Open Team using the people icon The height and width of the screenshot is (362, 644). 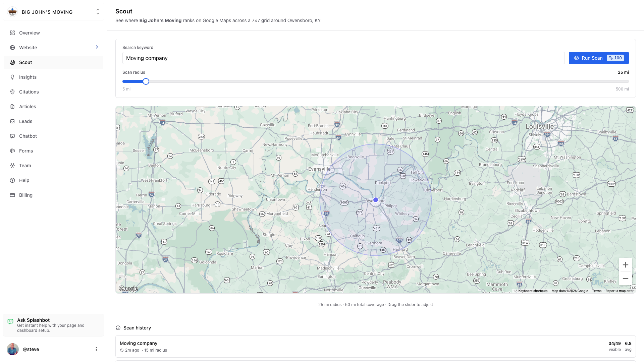[12, 166]
